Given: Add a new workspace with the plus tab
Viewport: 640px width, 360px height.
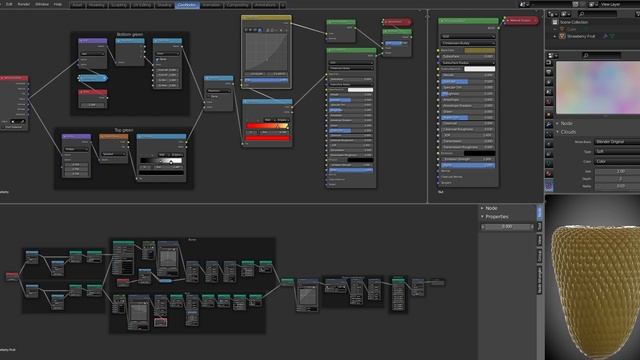Looking at the screenshot, I should tap(282, 5).
